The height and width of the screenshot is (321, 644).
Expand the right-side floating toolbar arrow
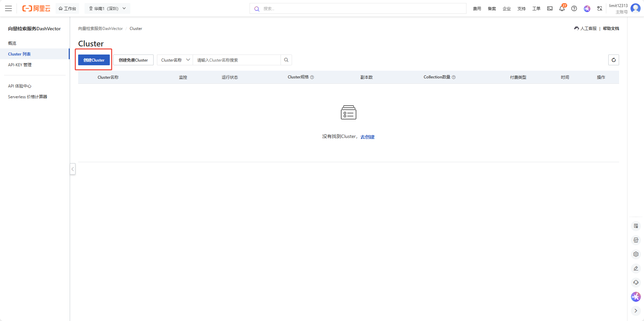pyautogui.click(x=636, y=311)
